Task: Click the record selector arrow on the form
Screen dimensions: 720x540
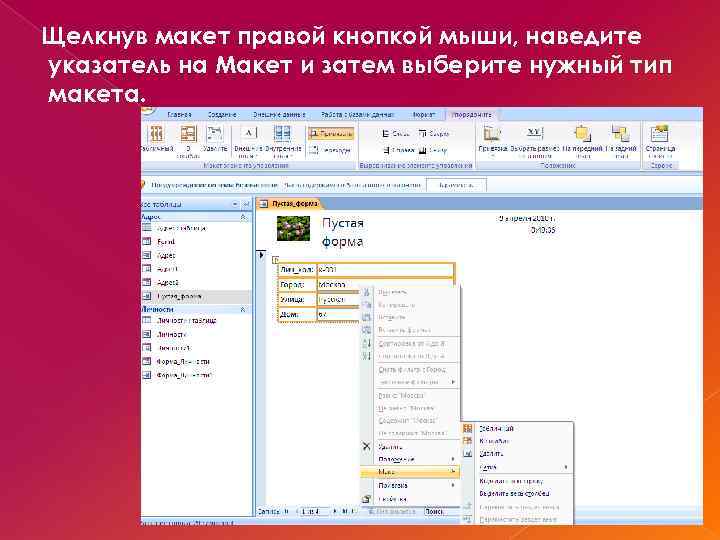Action: pos(261,254)
